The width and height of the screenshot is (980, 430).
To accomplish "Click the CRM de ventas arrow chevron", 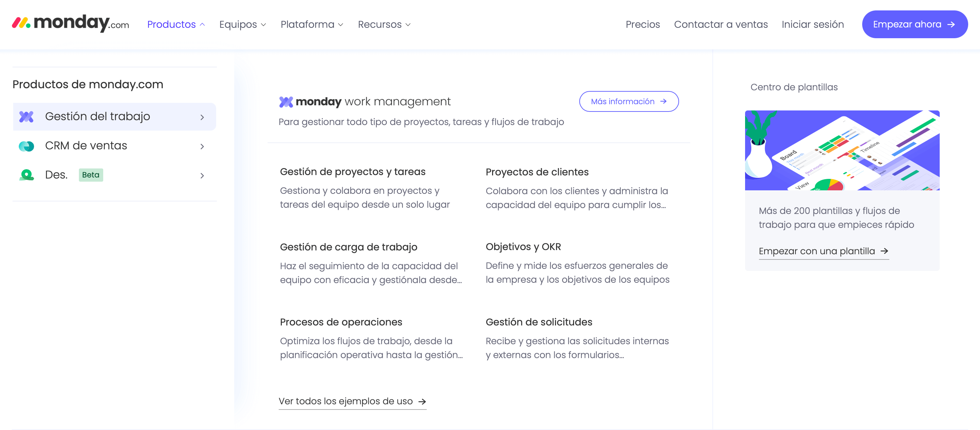I will click(202, 147).
